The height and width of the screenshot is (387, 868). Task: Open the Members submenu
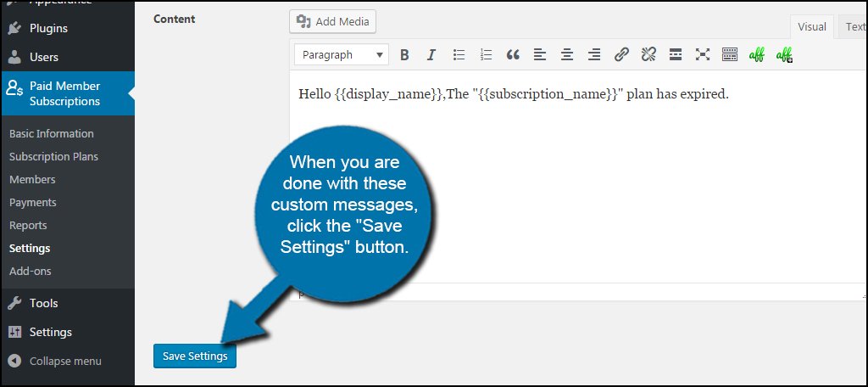[x=32, y=180]
